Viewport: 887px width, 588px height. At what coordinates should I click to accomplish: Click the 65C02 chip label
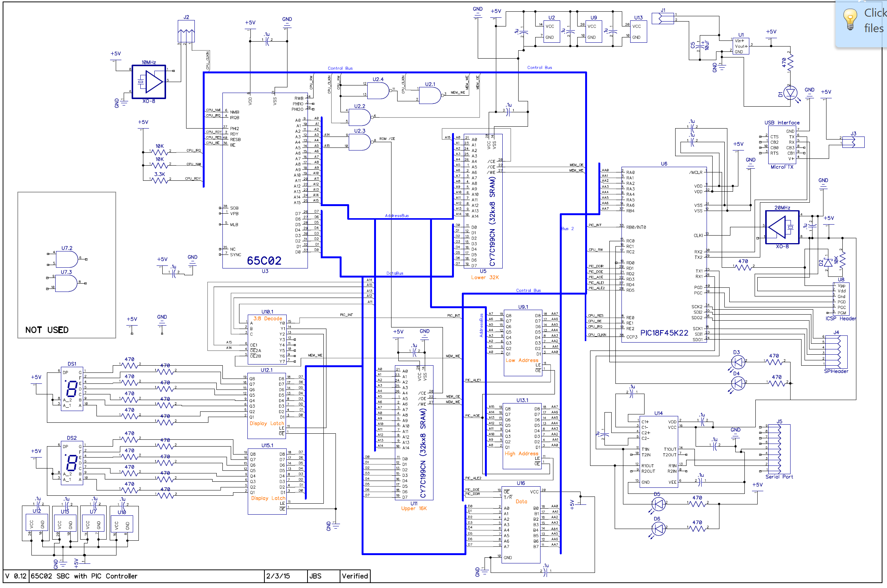coord(264,261)
